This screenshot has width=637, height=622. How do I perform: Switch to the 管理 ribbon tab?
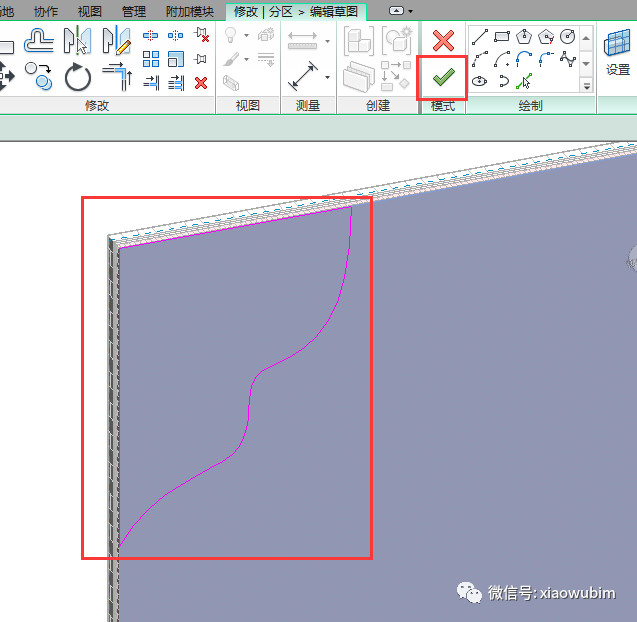[134, 11]
